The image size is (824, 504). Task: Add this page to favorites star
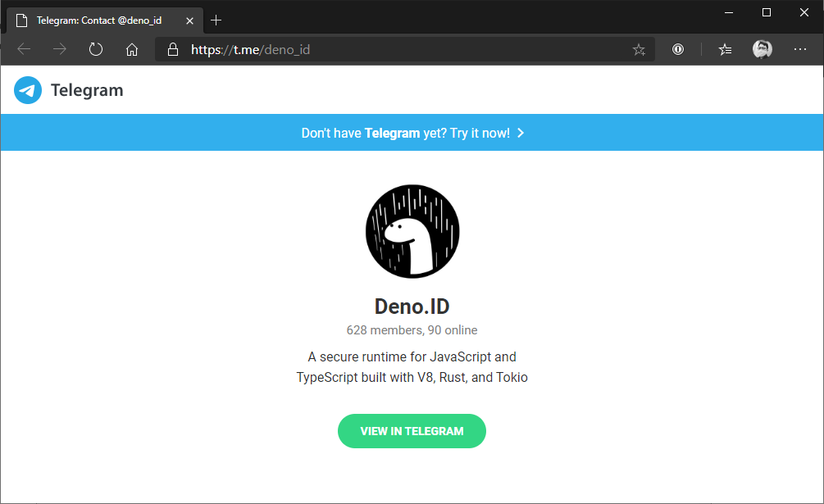coord(639,50)
